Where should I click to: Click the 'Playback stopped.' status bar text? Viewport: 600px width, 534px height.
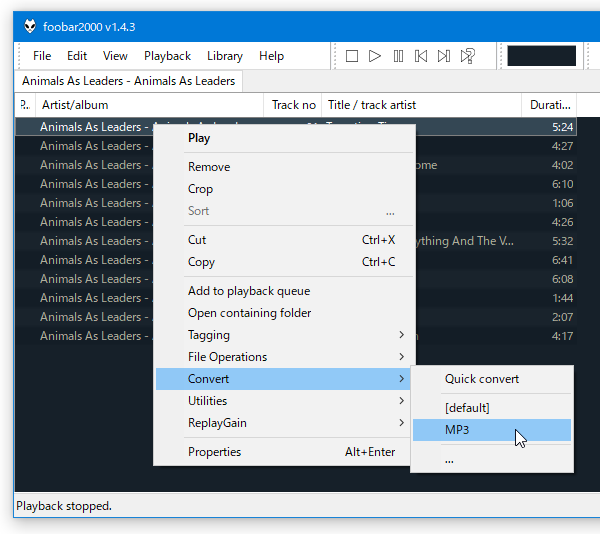pyautogui.click(x=64, y=506)
